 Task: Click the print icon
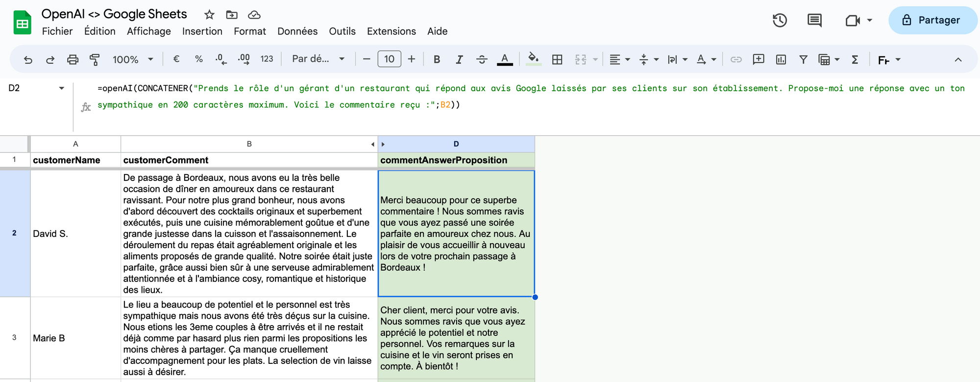[x=73, y=60]
